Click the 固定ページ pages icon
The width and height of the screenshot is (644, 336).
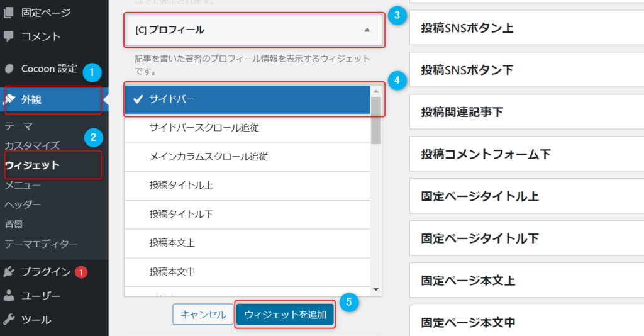click(9, 13)
